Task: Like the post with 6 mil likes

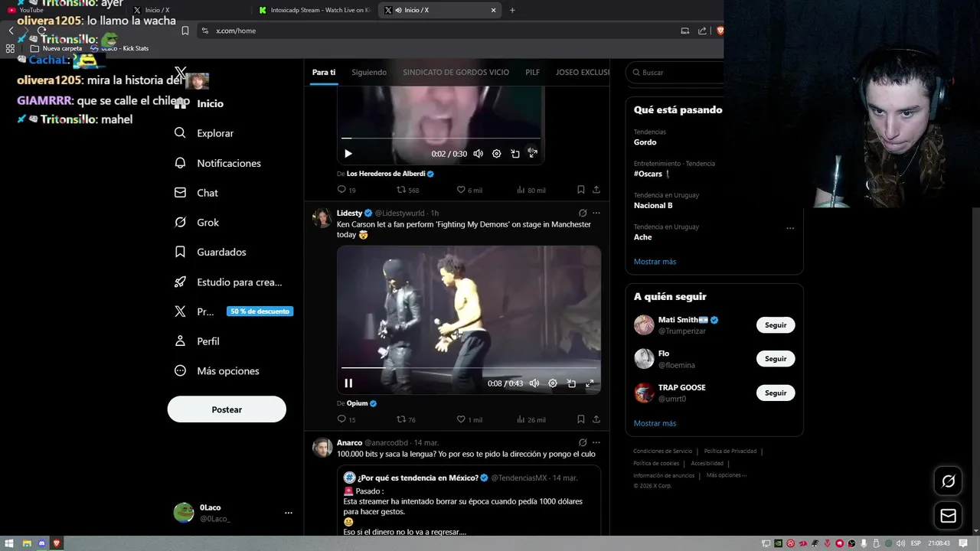Action: point(469,190)
